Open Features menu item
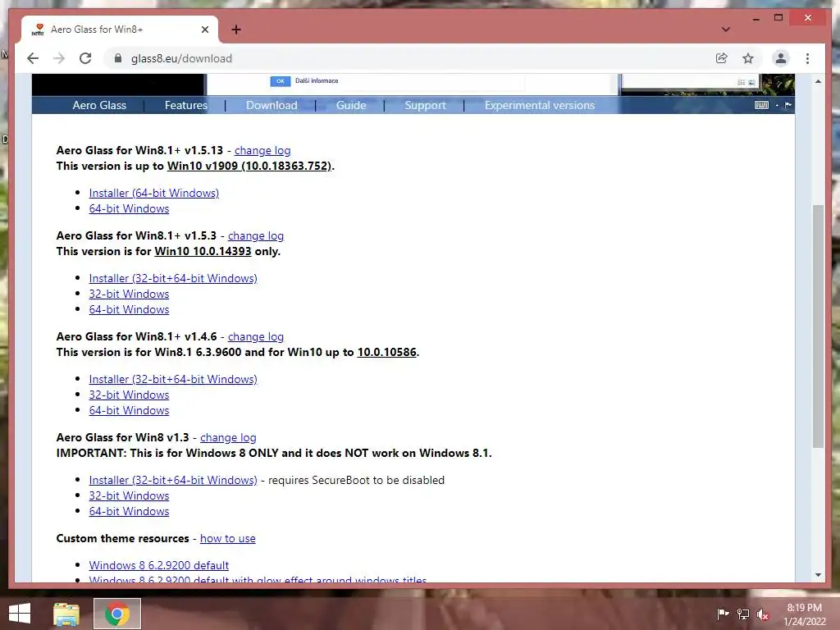 point(186,106)
